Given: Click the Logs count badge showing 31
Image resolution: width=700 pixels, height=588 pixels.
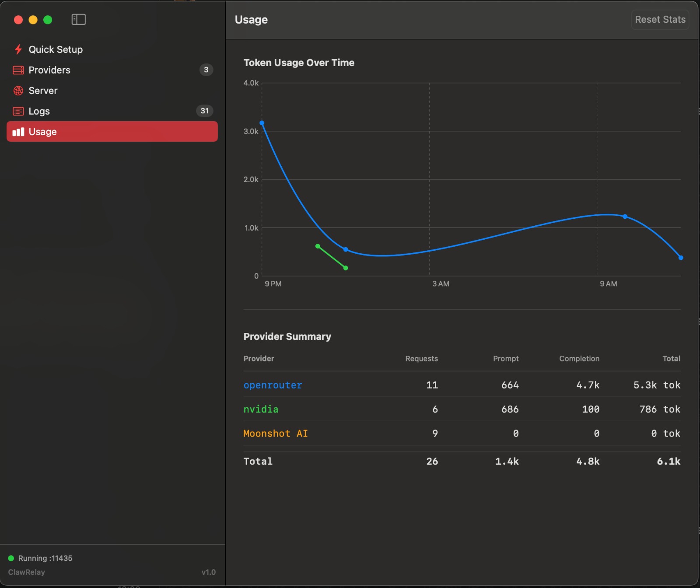Looking at the screenshot, I should [x=204, y=111].
